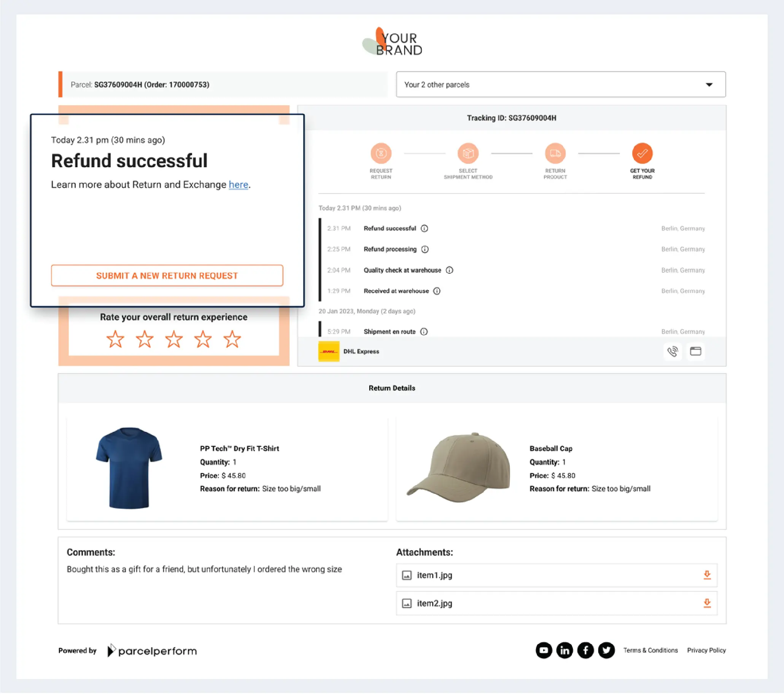784x694 pixels.
Task: Click the Baseball Cap product title
Action: point(551,449)
